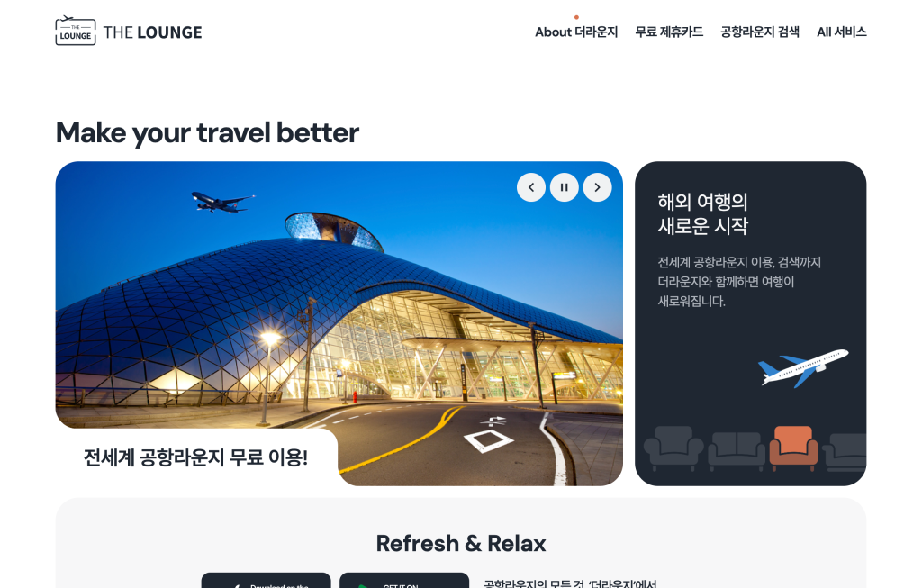922x588 pixels.
Task: Click the airport terminal banner image
Action: click(339, 323)
